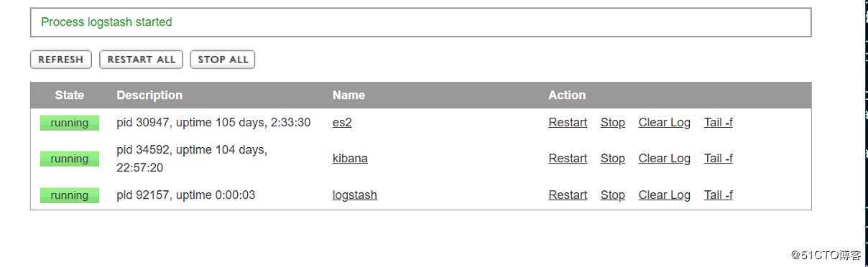Restart the es2 process
This screenshot has height=267, width=868.
(x=568, y=123)
